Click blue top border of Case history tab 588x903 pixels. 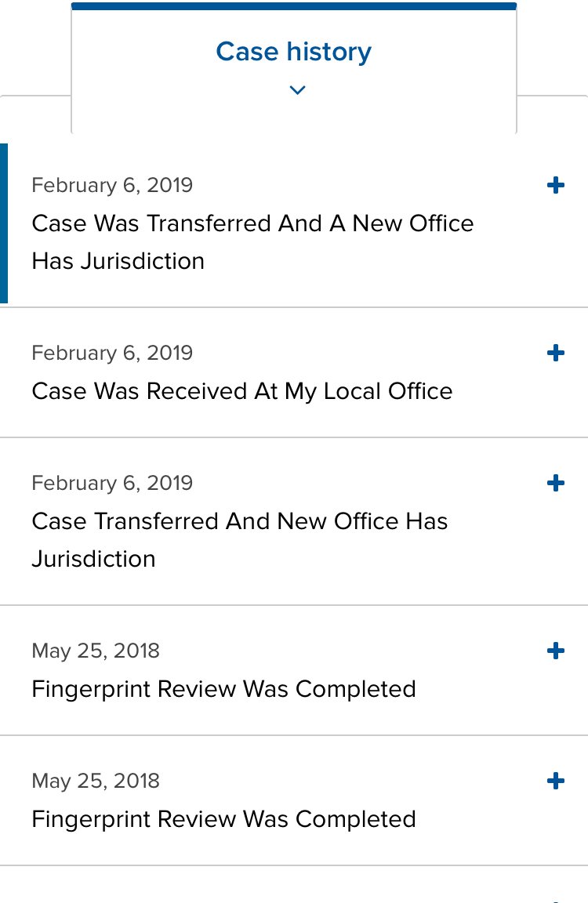293,6
